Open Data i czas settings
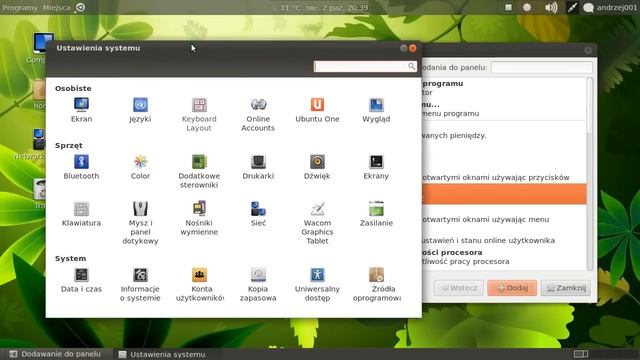The image size is (640, 360). [81, 280]
